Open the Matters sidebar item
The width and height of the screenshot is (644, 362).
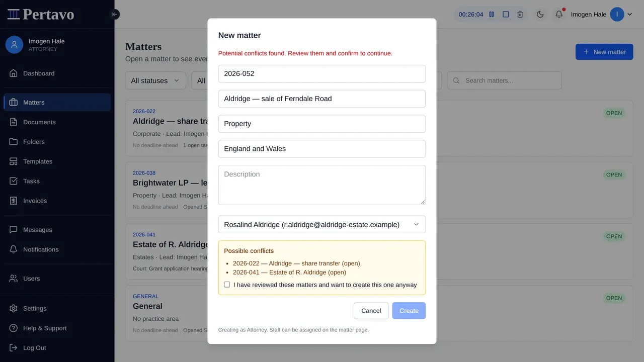tap(57, 103)
